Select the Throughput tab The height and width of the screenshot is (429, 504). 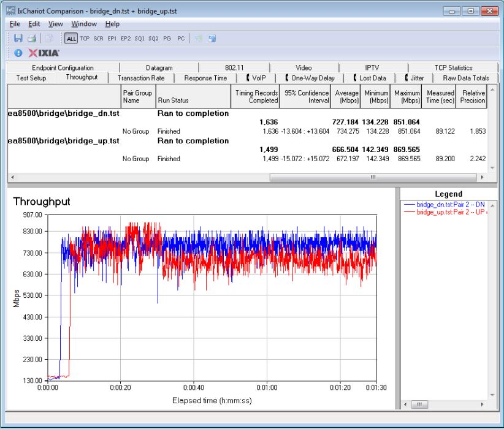click(x=82, y=77)
